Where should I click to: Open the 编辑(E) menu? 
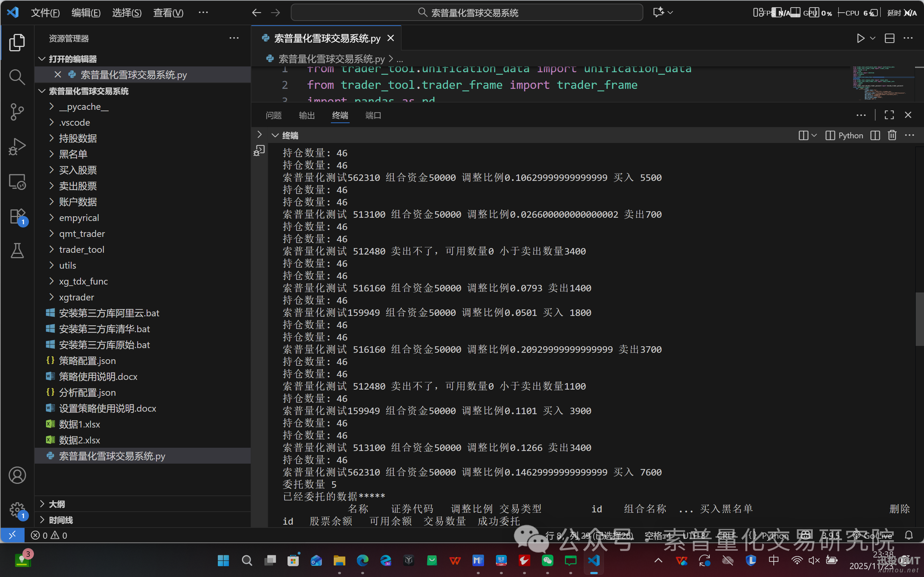(86, 13)
